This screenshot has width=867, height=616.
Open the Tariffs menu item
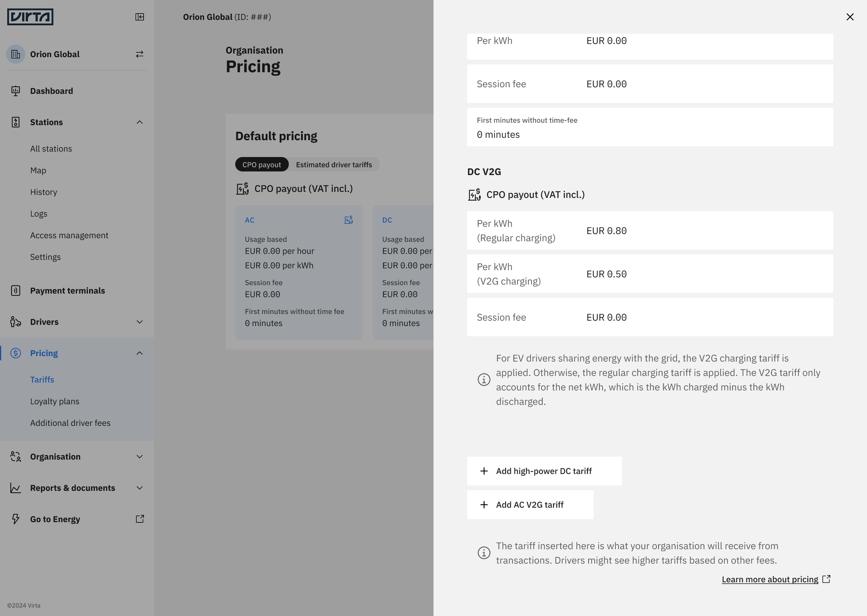click(42, 379)
